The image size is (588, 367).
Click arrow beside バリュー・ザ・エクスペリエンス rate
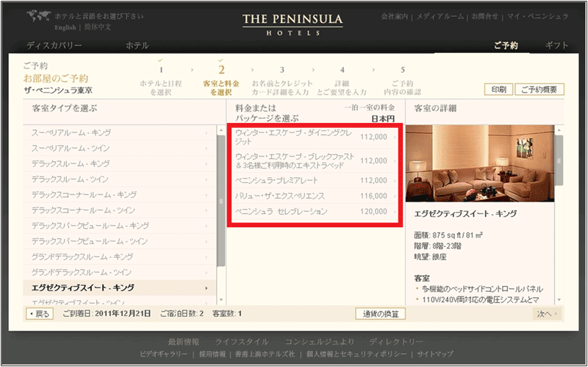[395, 196]
